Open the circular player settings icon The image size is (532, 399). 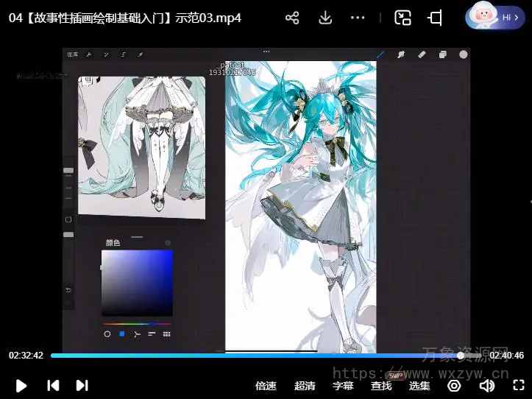(x=454, y=385)
